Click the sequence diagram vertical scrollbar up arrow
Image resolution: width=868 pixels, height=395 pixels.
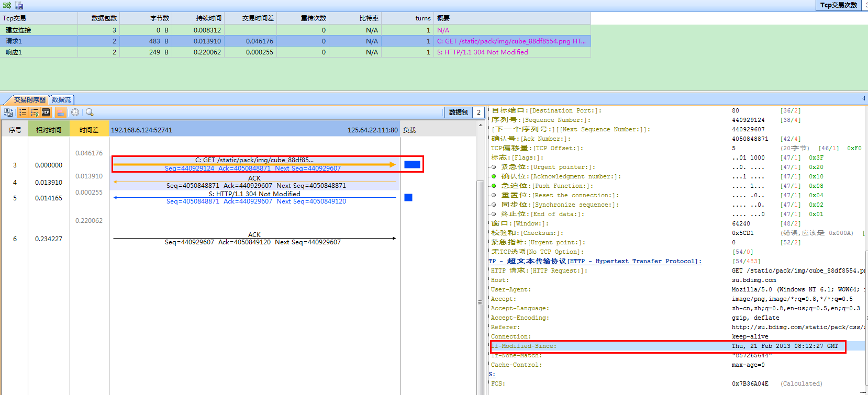click(x=480, y=126)
